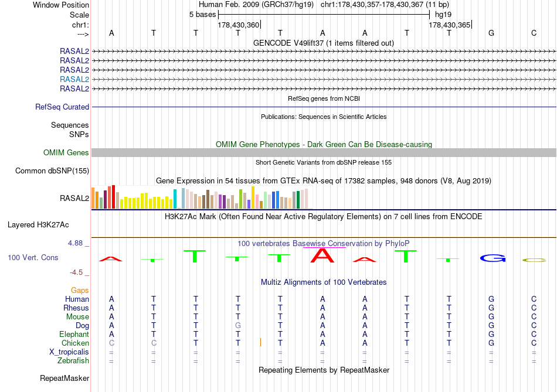
Task: Click the light-blue RASAL2 intron arrow line
Action: (x=324, y=79)
